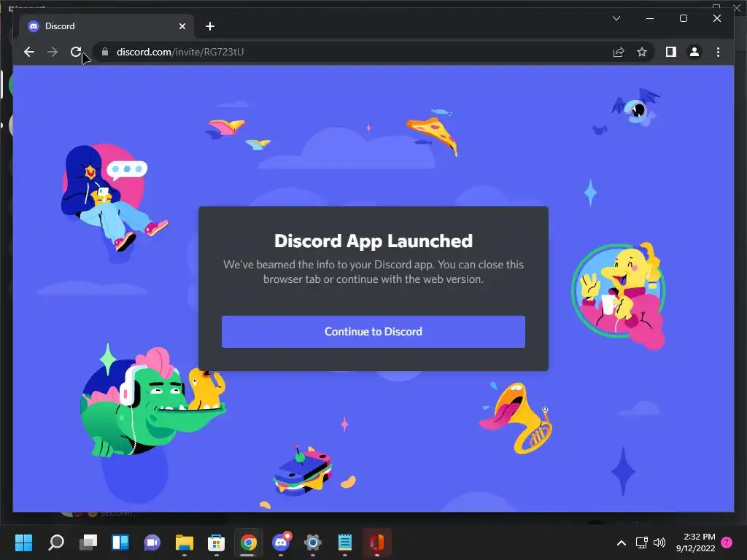
Task: Close the Discord browser tab
Action: [182, 26]
